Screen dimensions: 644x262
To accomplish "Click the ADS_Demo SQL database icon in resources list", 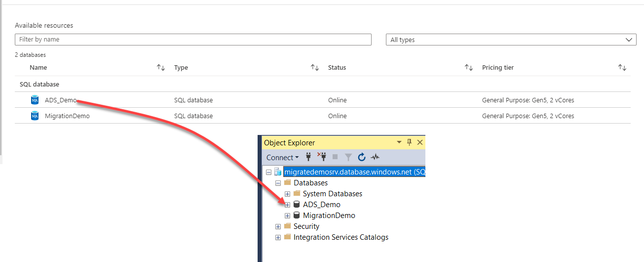I will (35, 100).
